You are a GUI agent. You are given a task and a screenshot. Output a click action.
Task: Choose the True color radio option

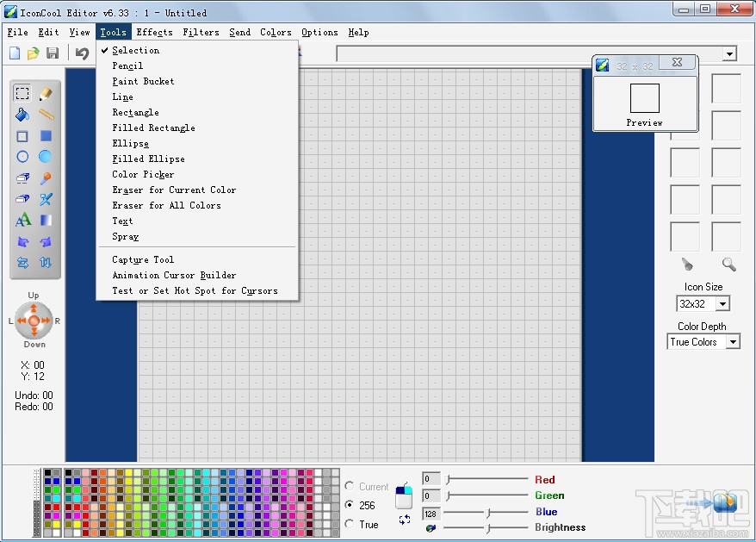351,524
